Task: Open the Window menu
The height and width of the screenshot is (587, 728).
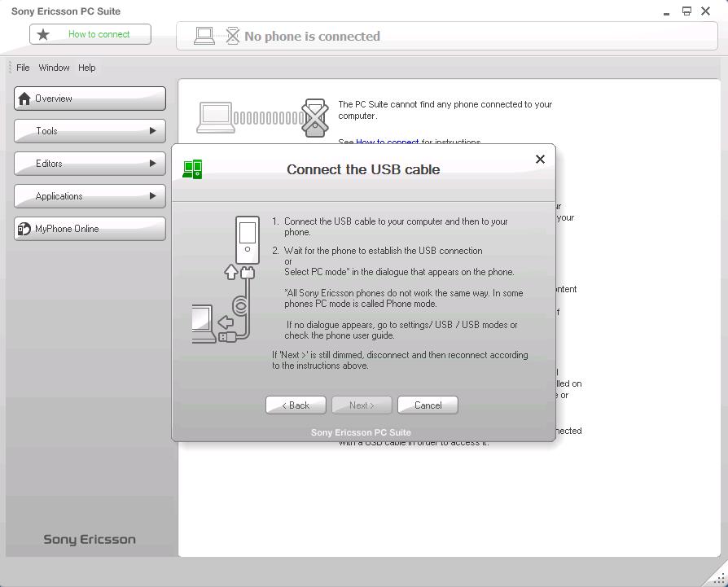Action: [54, 68]
